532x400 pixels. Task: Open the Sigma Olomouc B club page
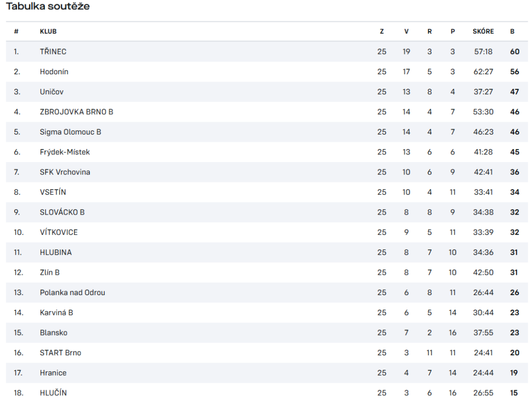tap(70, 131)
